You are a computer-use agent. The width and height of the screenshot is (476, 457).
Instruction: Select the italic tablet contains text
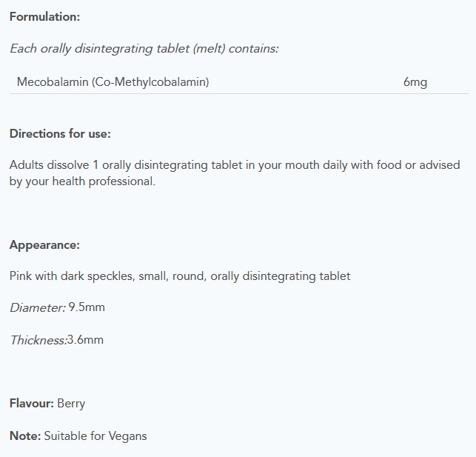click(144, 49)
